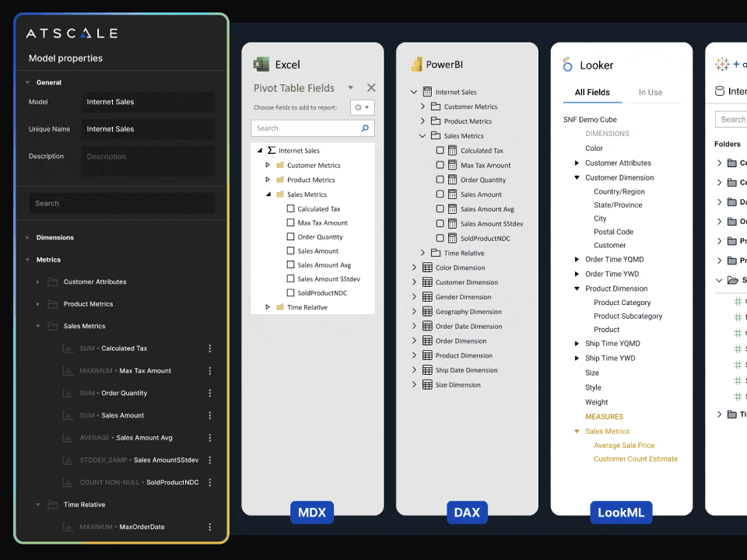This screenshot has height=560, width=747.
Task: Click the Excel fields Search input
Action: pos(313,128)
